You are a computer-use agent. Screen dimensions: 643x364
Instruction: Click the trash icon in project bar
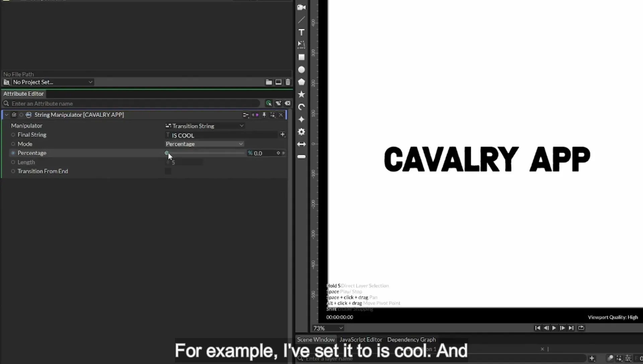pyautogui.click(x=288, y=82)
